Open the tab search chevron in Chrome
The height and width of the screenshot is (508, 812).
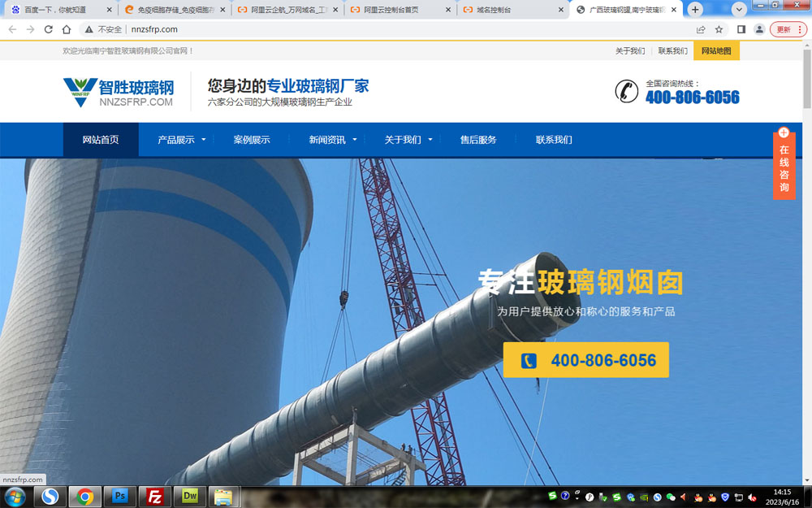click(739, 10)
